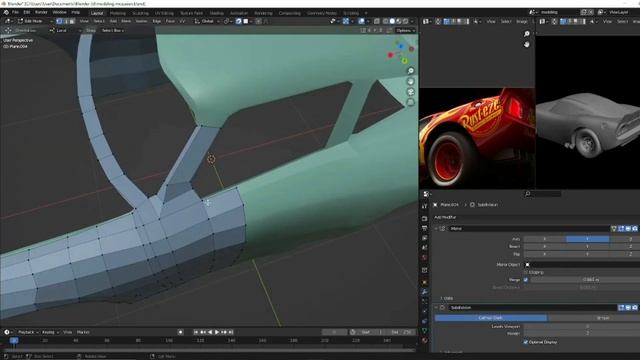Toggle viewport overlays

[362, 21]
